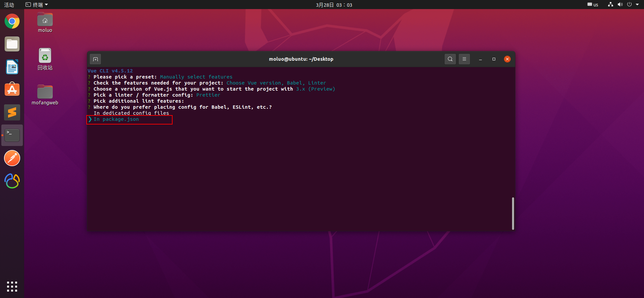The image size is (644, 298).
Task: Minimize the terminal window
Action: pyautogui.click(x=480, y=59)
